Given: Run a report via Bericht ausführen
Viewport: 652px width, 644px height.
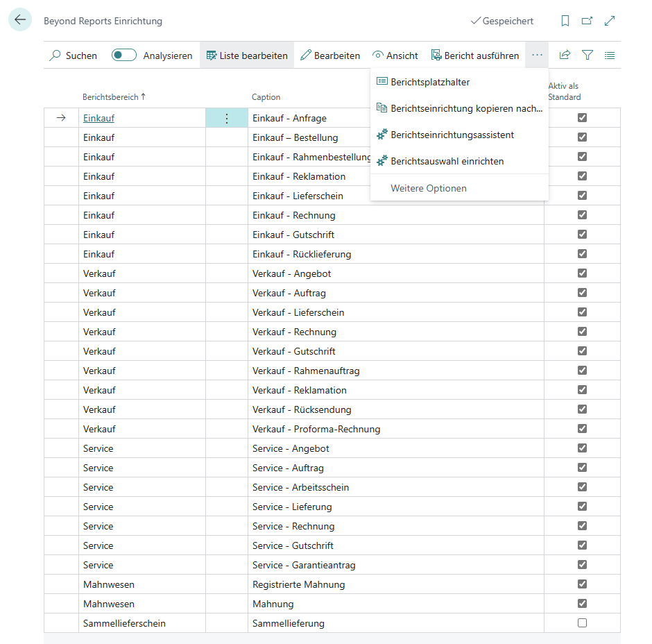Looking at the screenshot, I should (475, 55).
